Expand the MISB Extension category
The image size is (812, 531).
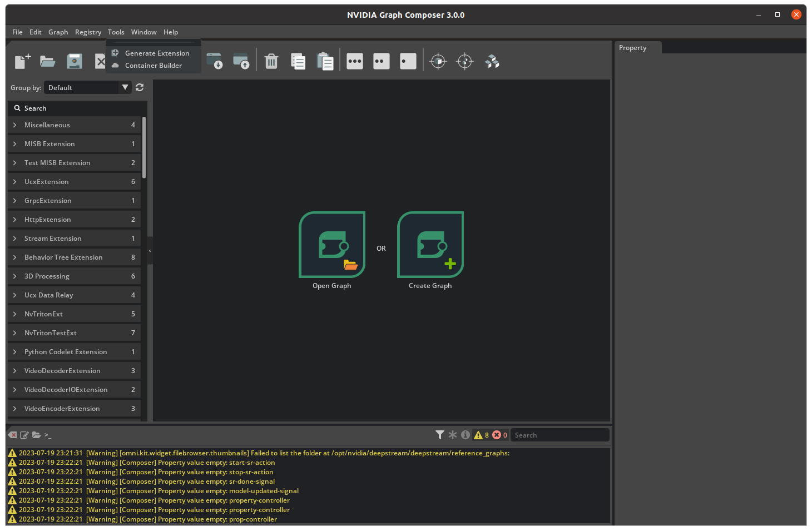click(x=75, y=144)
